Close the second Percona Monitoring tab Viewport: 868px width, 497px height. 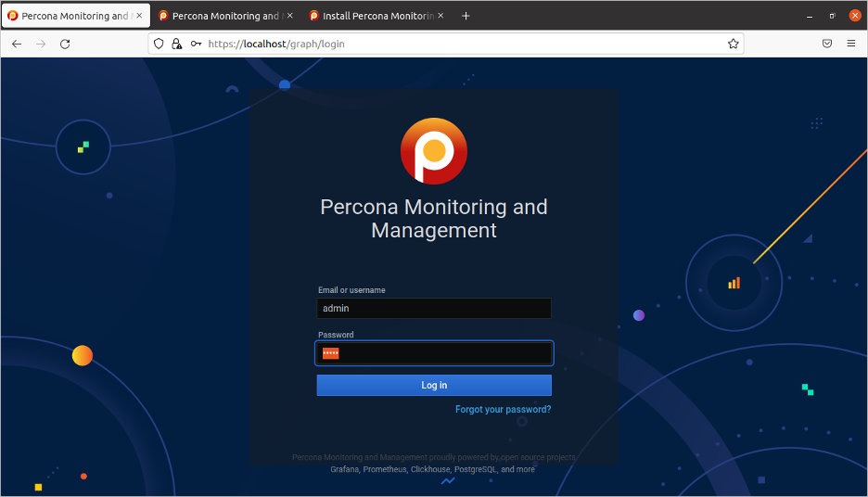click(x=289, y=16)
